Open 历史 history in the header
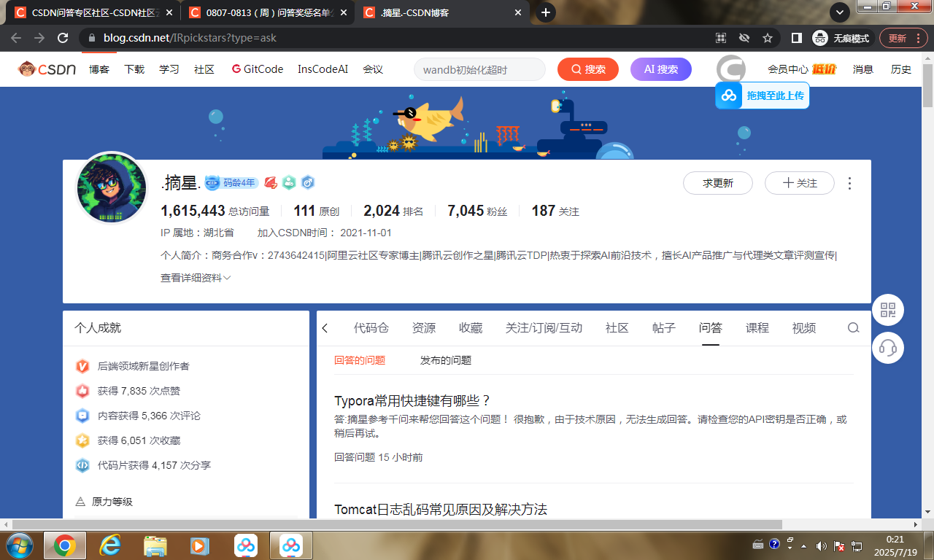This screenshot has width=934, height=560. pyautogui.click(x=901, y=69)
